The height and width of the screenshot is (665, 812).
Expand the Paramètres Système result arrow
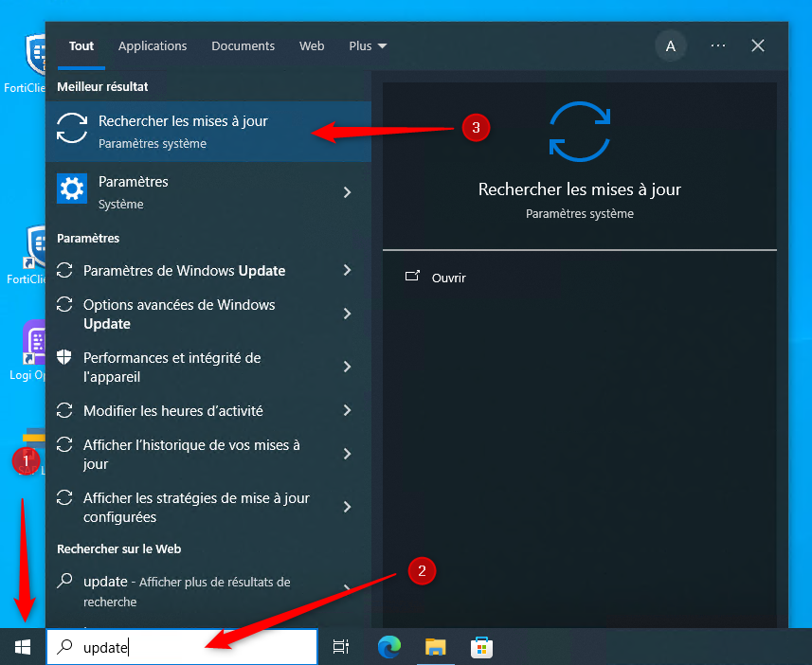347,192
